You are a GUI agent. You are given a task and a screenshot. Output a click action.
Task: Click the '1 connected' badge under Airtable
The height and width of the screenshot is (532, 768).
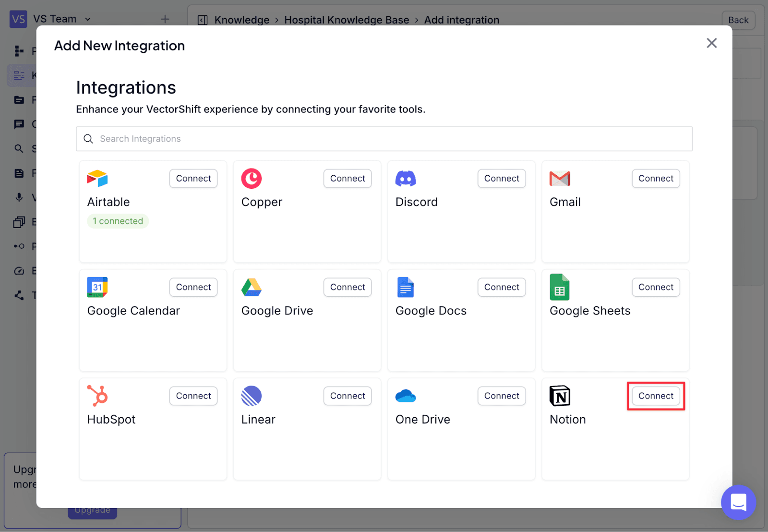tap(118, 221)
